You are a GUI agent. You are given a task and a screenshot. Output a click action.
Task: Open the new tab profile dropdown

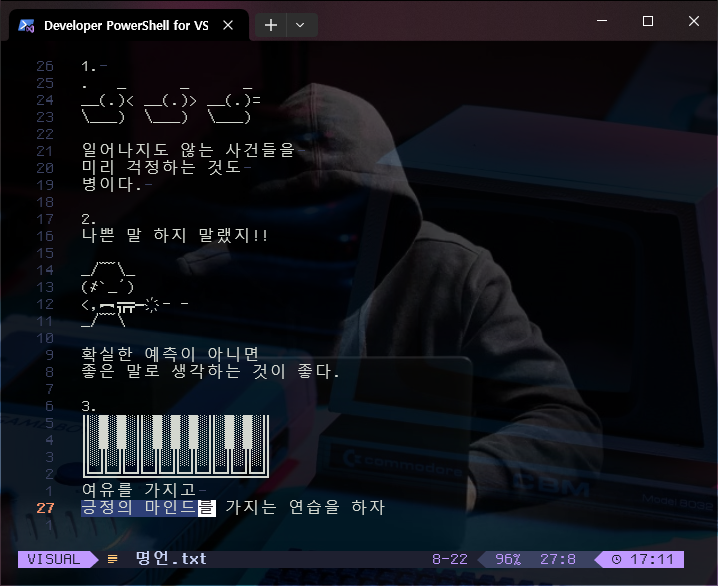(300, 25)
